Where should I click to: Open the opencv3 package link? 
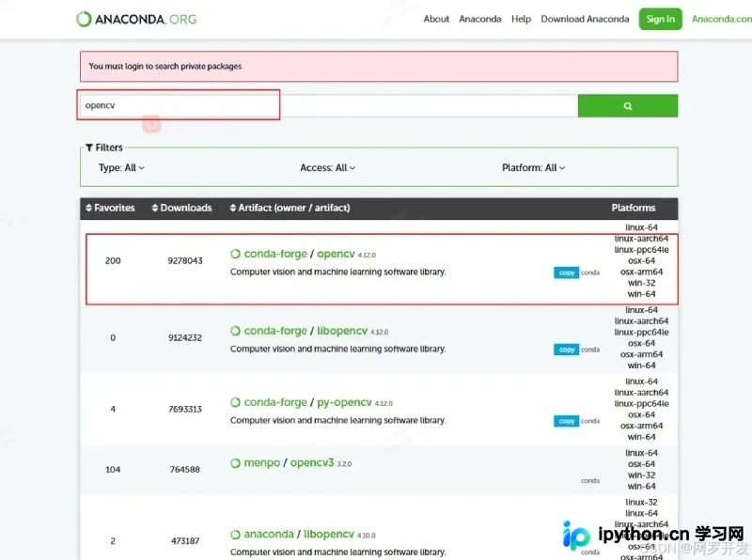click(x=312, y=462)
